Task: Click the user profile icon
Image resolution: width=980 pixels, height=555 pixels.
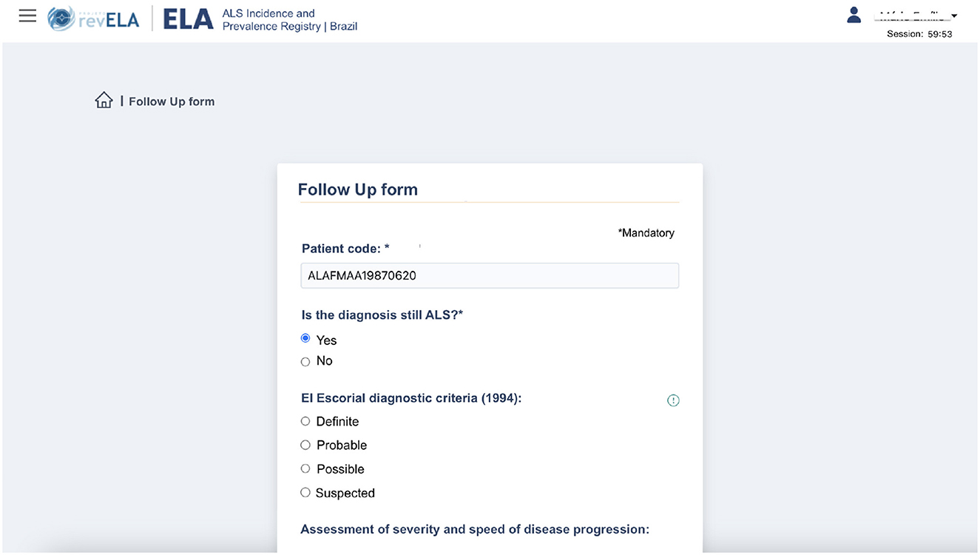Action: [x=854, y=15]
